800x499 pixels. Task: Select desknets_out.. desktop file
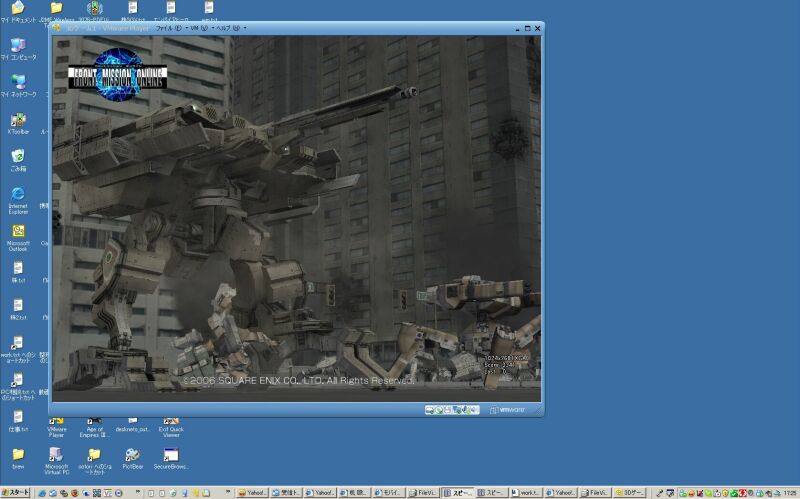[132, 426]
